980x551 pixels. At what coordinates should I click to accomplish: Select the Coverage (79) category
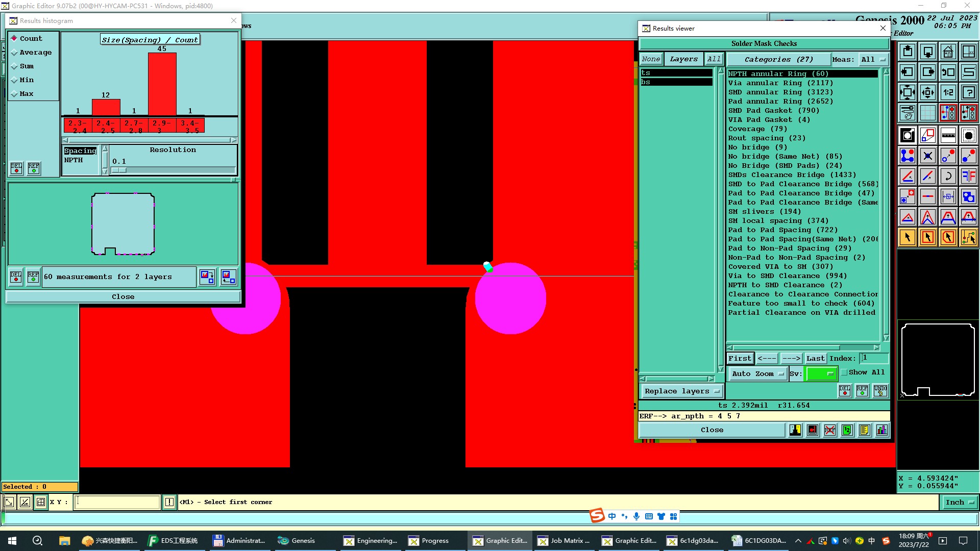[x=757, y=129]
